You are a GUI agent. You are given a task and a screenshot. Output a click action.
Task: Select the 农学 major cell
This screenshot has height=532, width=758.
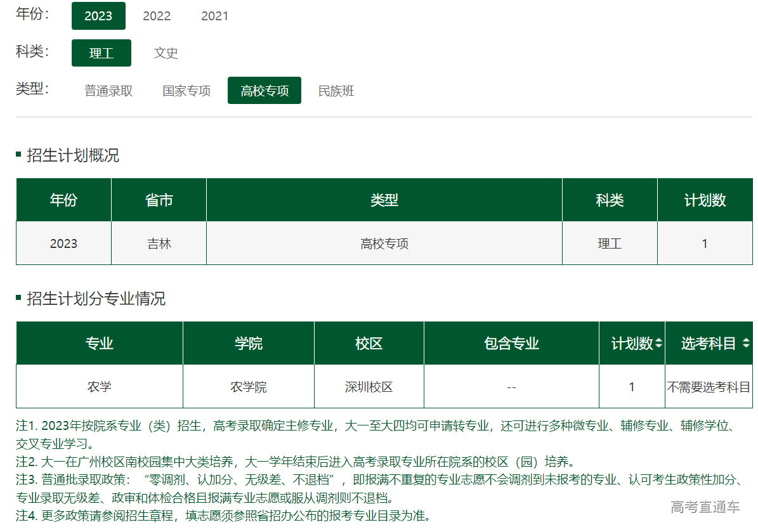coord(100,387)
